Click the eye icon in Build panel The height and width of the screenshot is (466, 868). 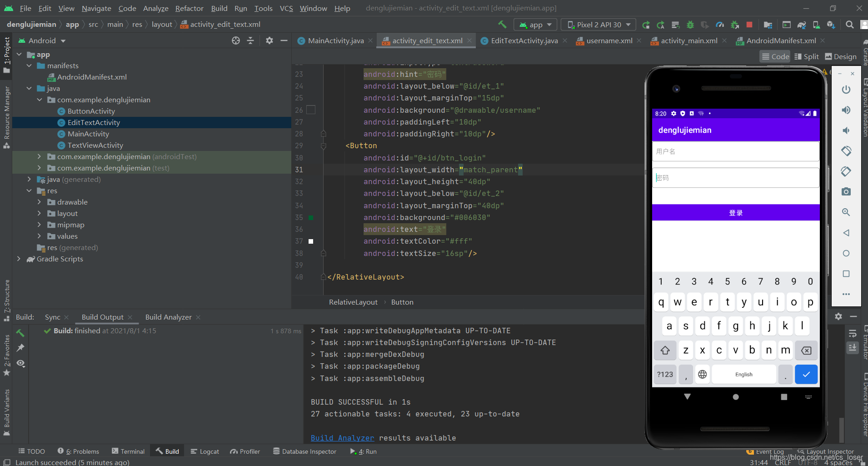[x=20, y=363]
